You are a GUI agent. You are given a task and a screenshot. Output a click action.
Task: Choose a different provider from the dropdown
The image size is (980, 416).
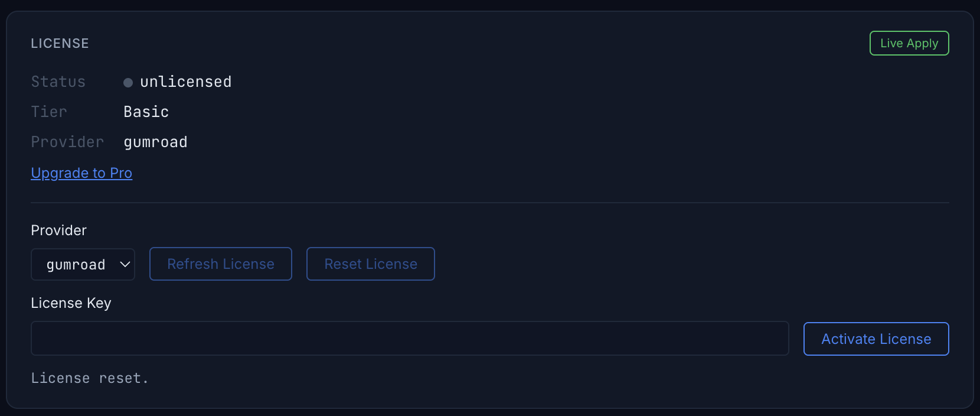coord(83,264)
